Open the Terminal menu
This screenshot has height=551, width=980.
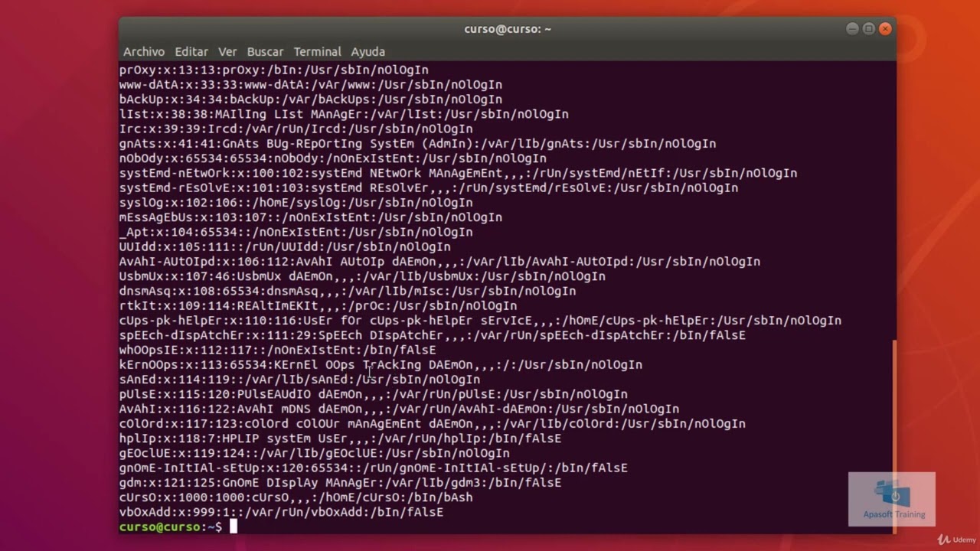click(x=317, y=51)
